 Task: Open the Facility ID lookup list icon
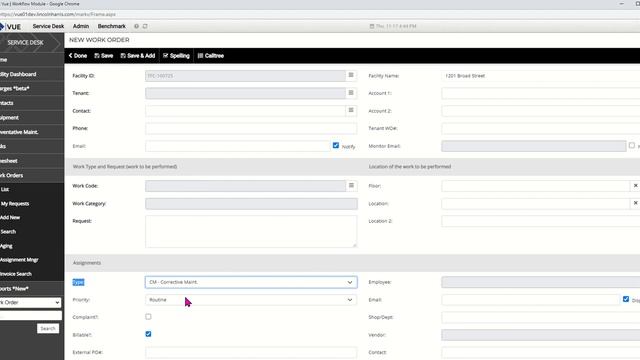(x=351, y=75)
